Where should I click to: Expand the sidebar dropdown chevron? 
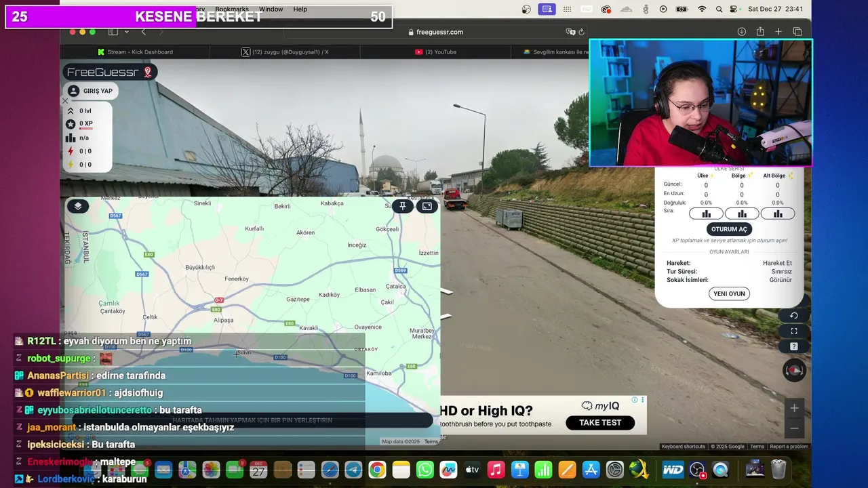tap(126, 32)
